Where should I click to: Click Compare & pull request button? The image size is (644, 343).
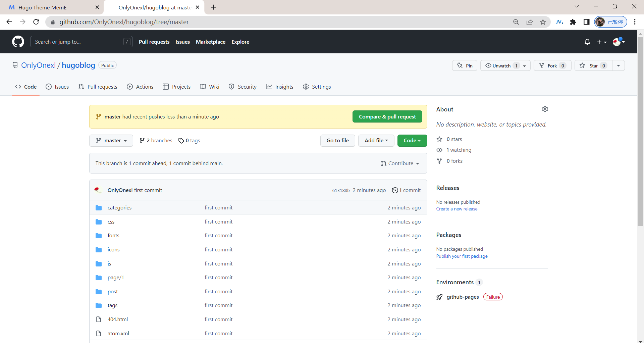(x=387, y=117)
